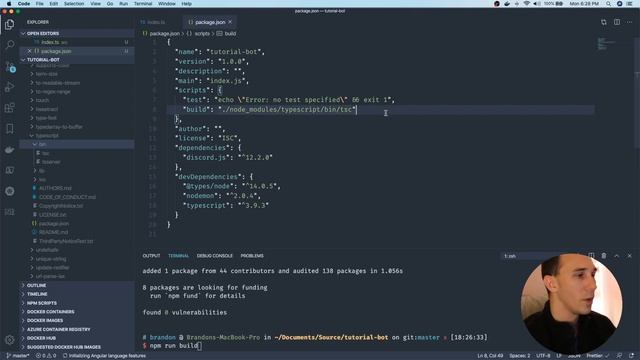Expand the Azure Container Registry section

[x=77, y=329]
